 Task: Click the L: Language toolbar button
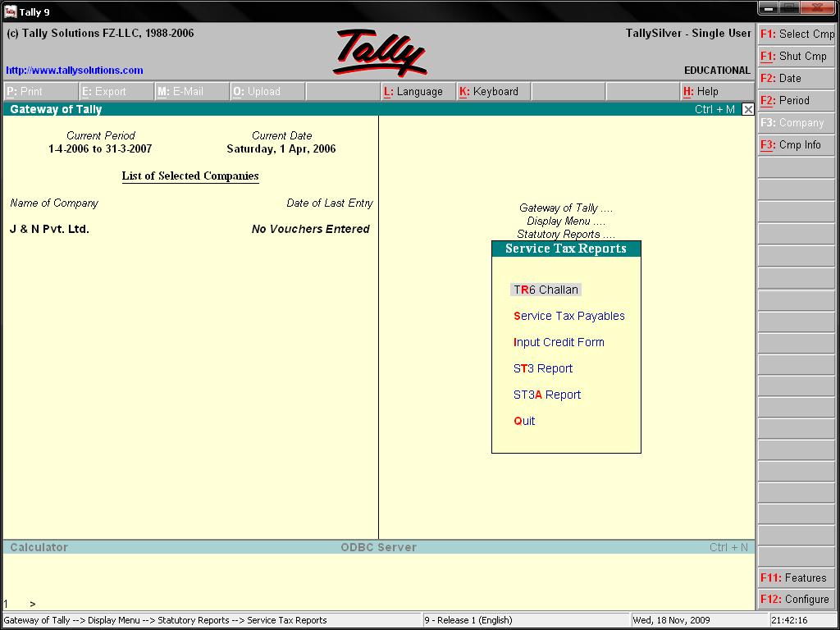(418, 92)
